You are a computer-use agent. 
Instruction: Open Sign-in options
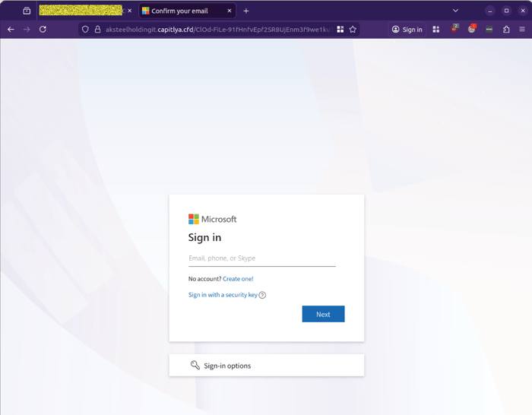tap(267, 366)
